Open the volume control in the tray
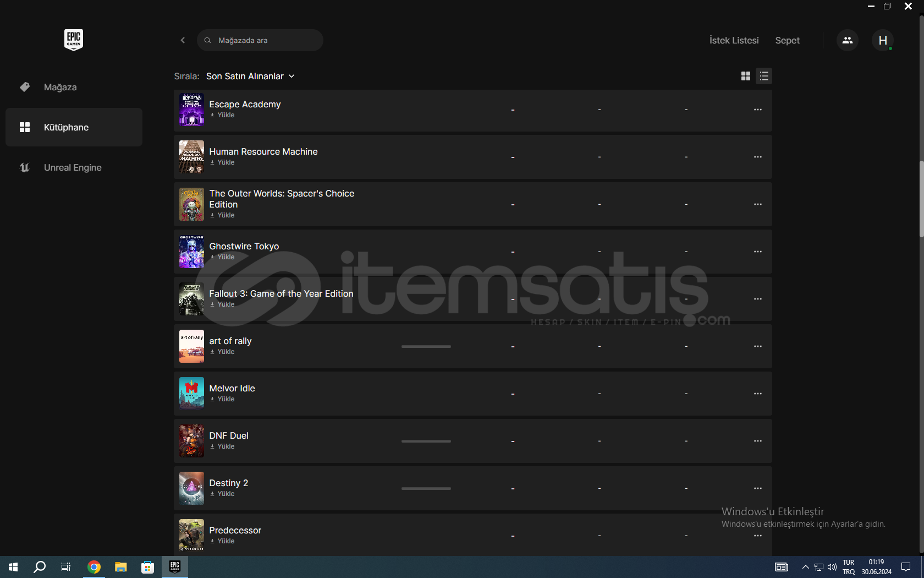924x578 pixels. (x=832, y=567)
